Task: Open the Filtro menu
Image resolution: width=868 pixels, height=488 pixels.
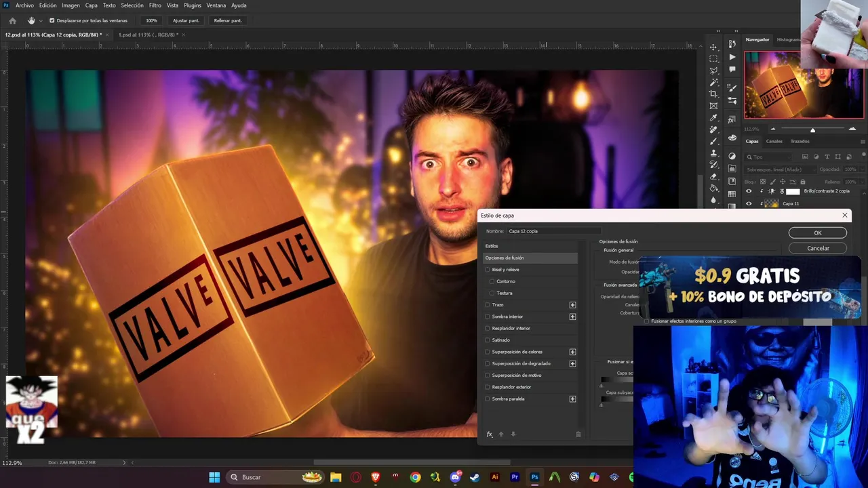Action: (155, 5)
